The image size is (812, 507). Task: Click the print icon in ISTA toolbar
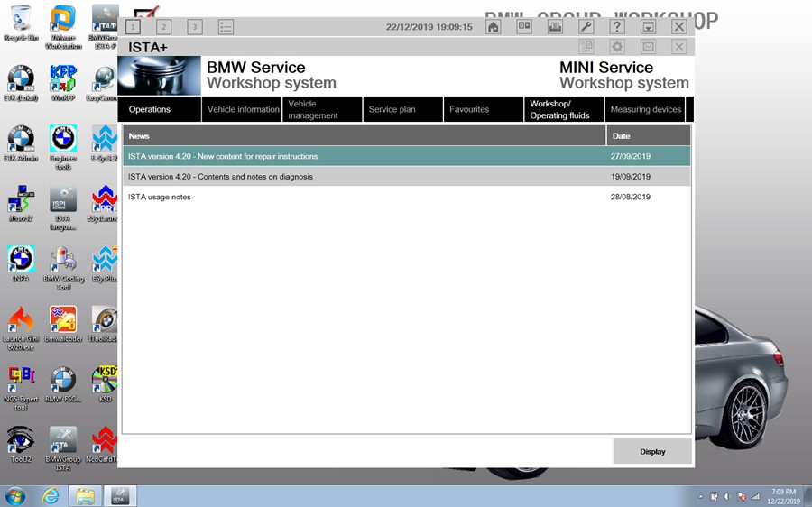[555, 27]
